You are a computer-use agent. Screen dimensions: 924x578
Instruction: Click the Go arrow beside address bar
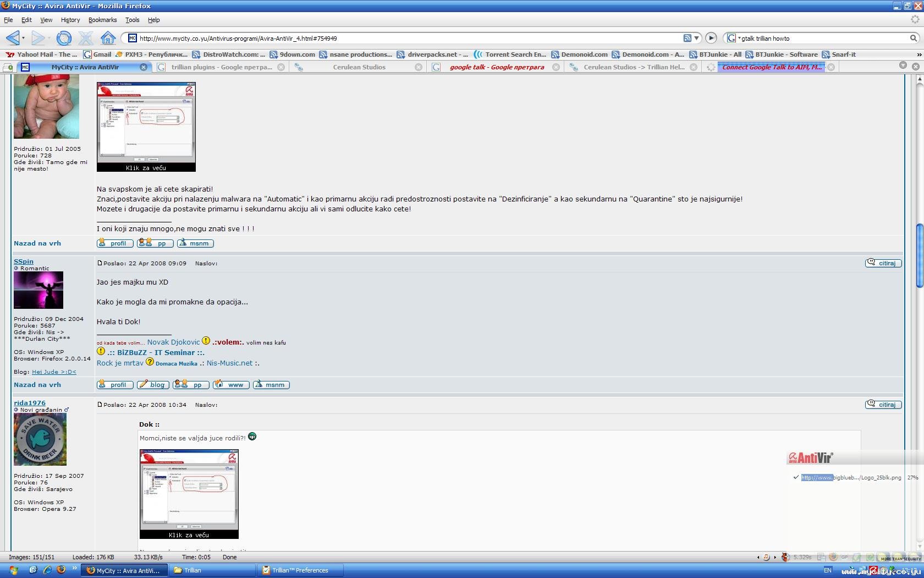click(711, 38)
